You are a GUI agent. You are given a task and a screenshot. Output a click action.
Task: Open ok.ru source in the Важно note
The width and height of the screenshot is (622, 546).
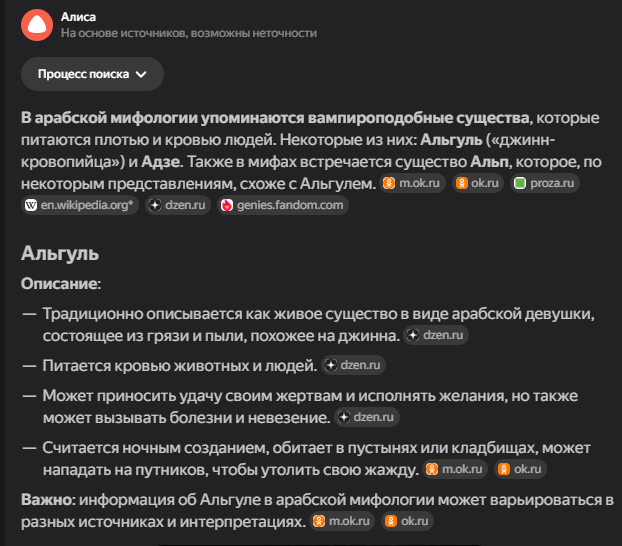tap(404, 521)
